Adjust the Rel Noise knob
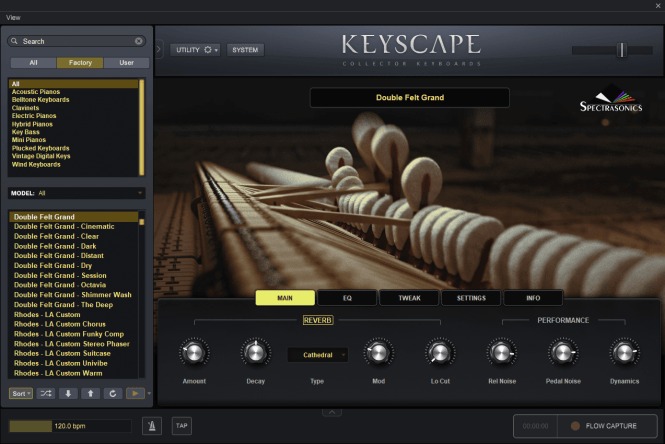Image resolution: width=665 pixels, height=444 pixels. click(x=502, y=352)
